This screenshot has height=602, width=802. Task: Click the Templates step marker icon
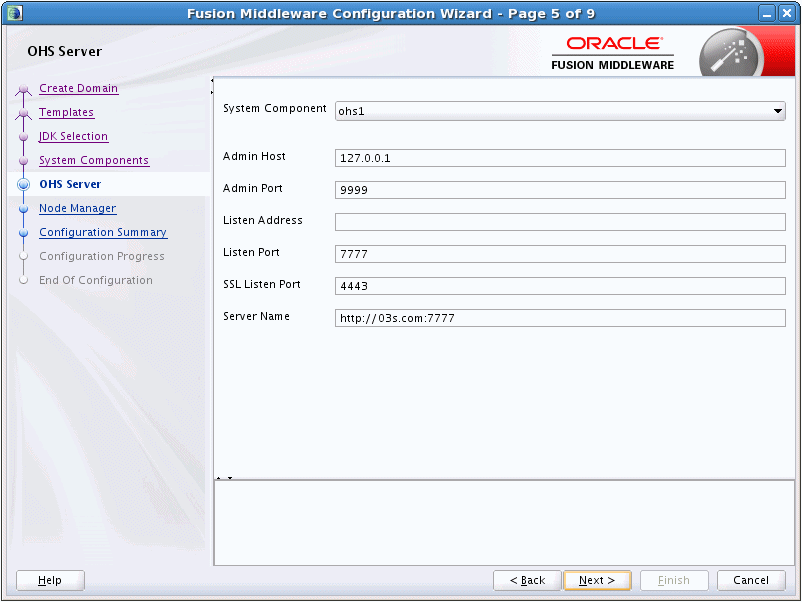(x=23, y=113)
